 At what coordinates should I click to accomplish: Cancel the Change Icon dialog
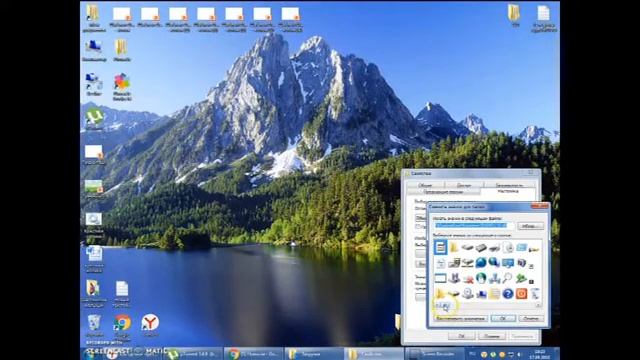531,318
